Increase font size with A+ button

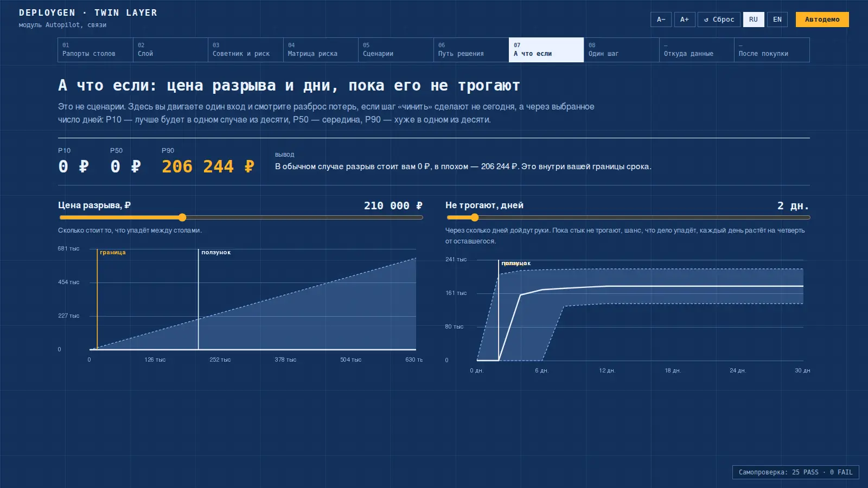[x=685, y=20]
